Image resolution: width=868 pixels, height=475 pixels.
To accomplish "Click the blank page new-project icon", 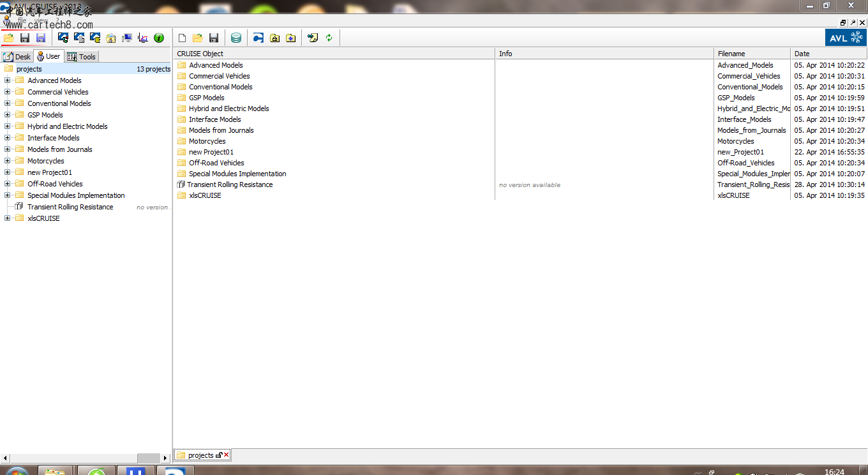I will [182, 38].
